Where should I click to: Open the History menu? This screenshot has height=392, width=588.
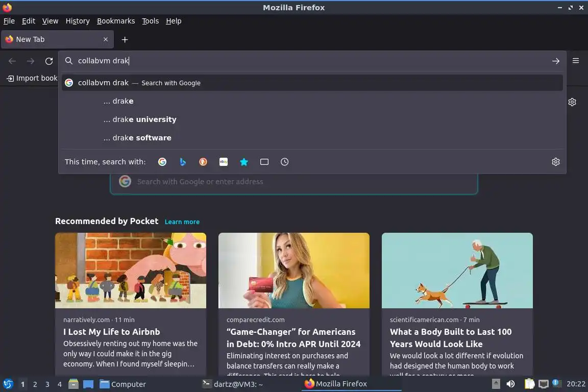point(78,21)
